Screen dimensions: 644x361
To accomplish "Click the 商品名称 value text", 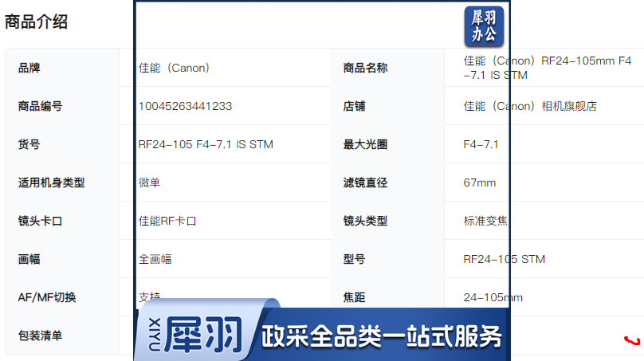I will pyautogui.click(x=547, y=68).
